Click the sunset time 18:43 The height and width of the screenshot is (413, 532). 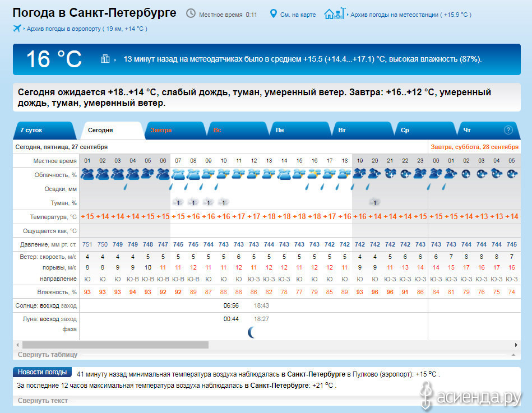click(262, 305)
